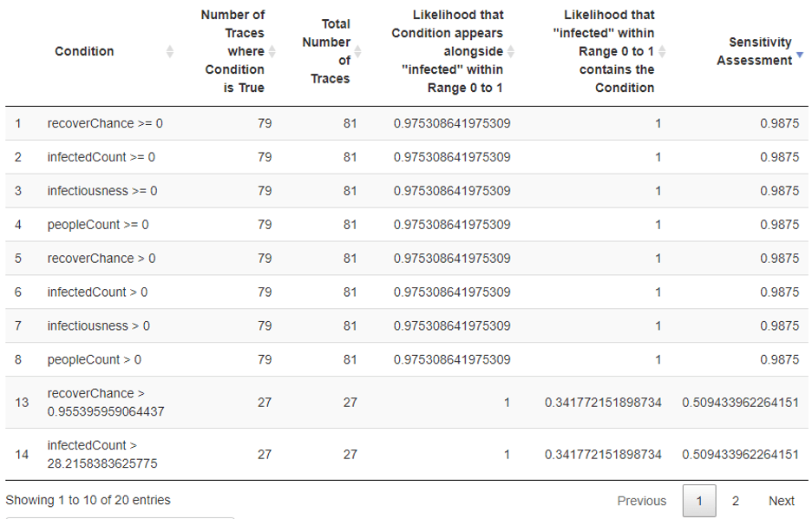This screenshot has width=812, height=519.
Task: Sort icon for Likelihood Condition appears alongside
Action: pyautogui.click(x=511, y=52)
